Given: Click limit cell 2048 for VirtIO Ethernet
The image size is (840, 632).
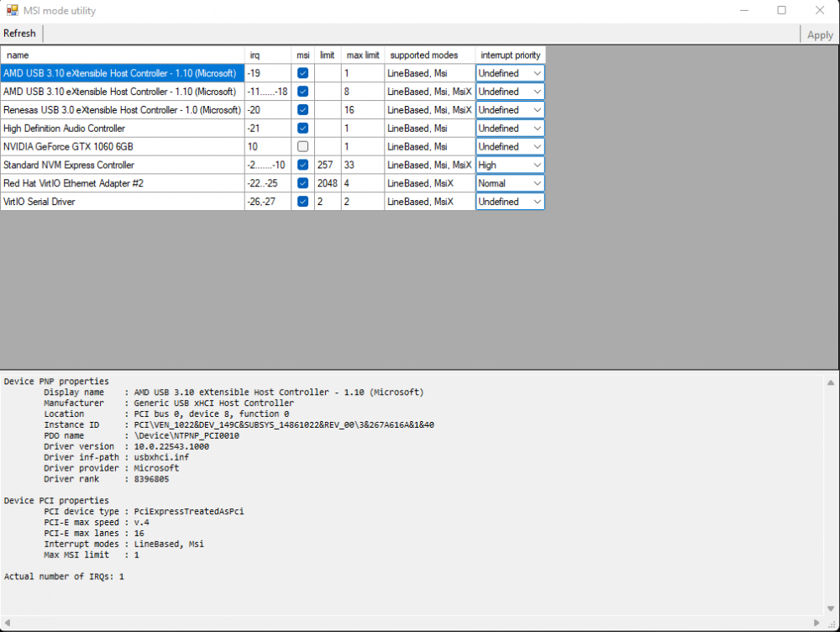Looking at the screenshot, I should 328,182.
